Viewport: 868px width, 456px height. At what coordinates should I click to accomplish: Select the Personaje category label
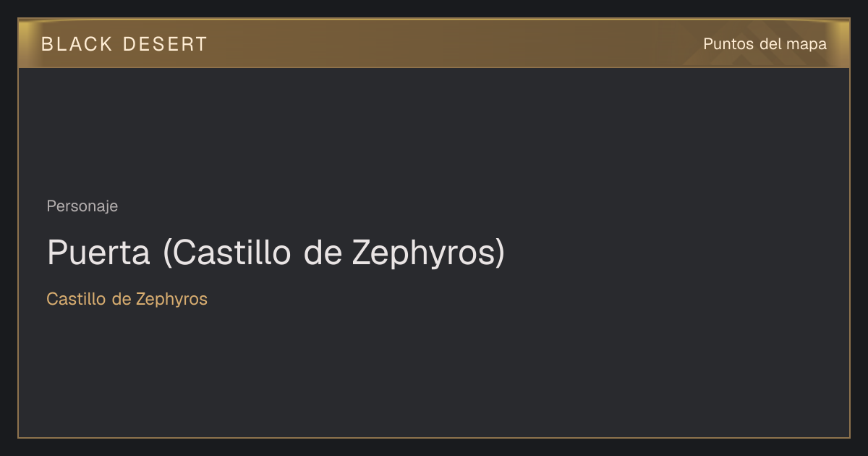point(82,206)
